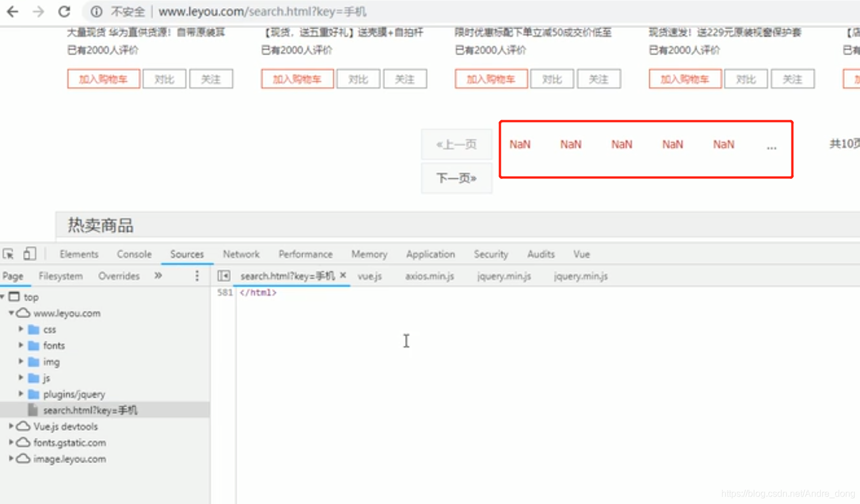Click the browser back arrow

(13, 12)
